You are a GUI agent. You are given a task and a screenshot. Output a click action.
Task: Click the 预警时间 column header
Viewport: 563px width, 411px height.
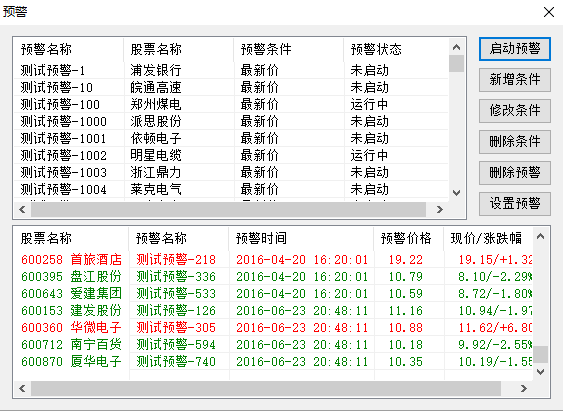pyautogui.click(x=301, y=238)
